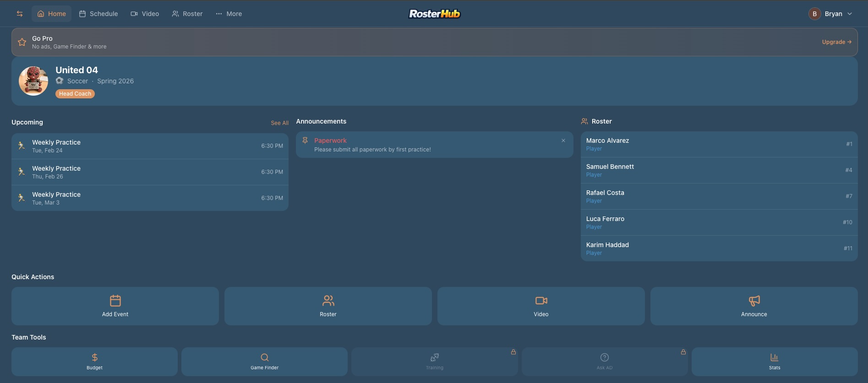Open the Game Finder tool
The height and width of the screenshot is (383, 868).
coord(264,361)
